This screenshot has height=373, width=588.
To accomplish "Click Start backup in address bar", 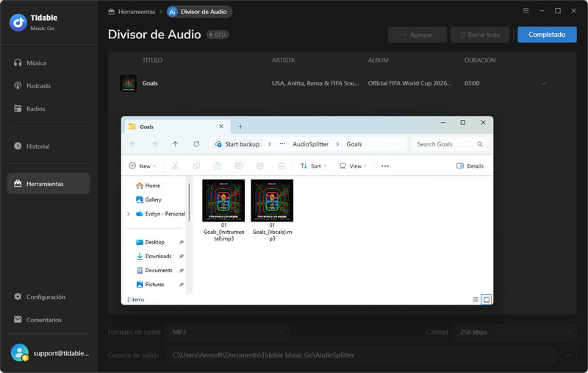I will (237, 144).
